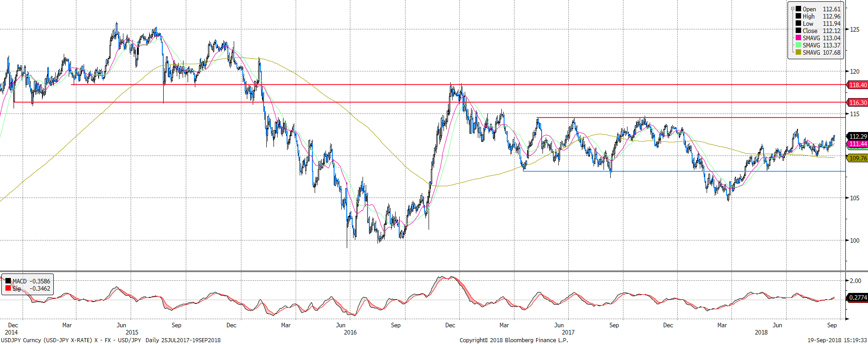This screenshot has width=868, height=344.
Task: Click the Close 112.12 legend value
Action: pyautogui.click(x=831, y=31)
